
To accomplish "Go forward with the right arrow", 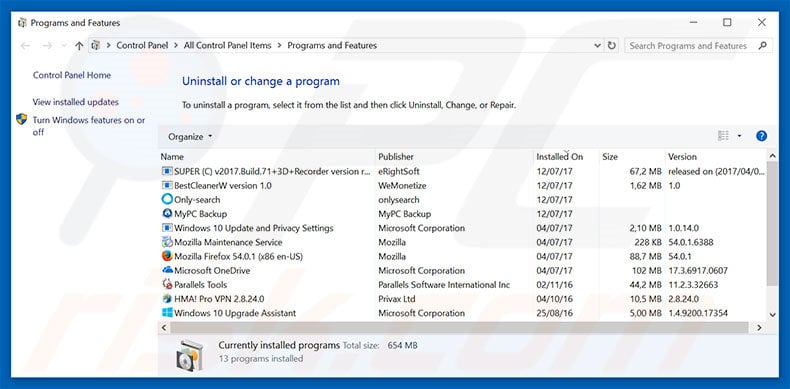I will click(47, 46).
